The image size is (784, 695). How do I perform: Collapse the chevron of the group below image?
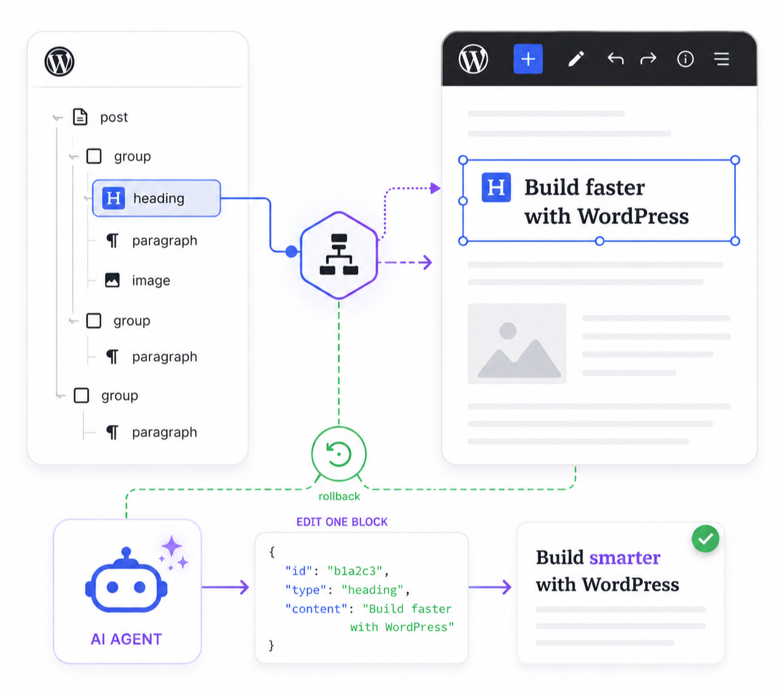74,321
